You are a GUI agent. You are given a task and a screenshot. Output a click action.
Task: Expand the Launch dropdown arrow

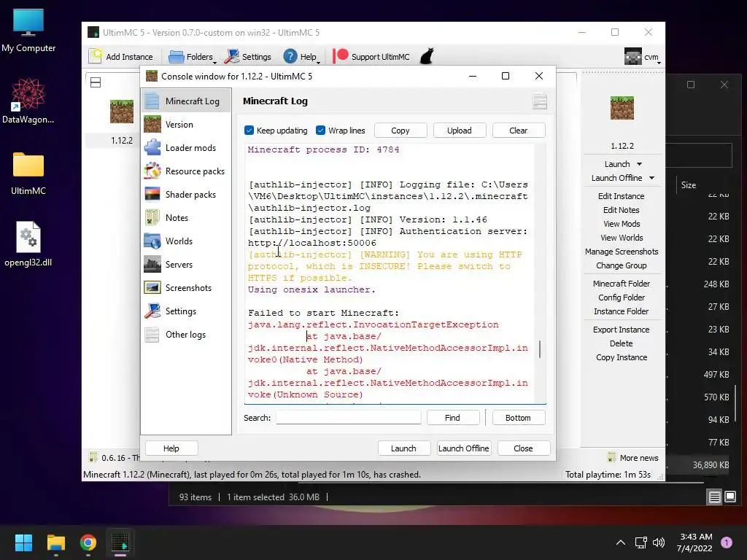tap(639, 164)
